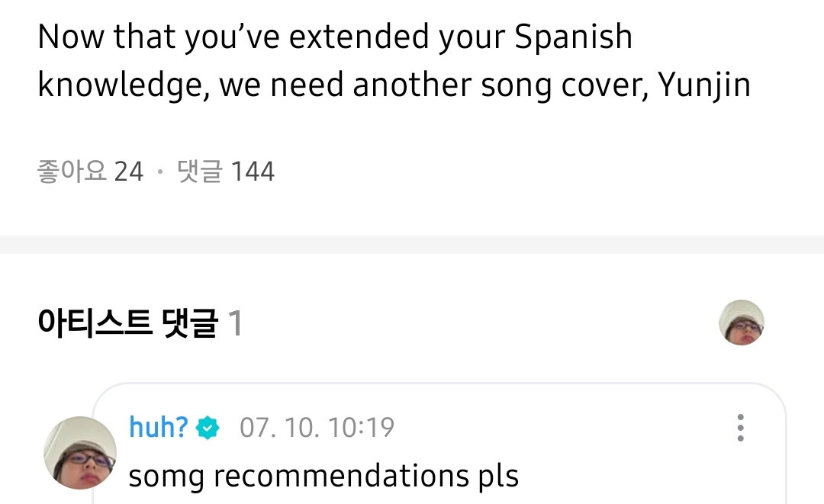Image resolution: width=824 pixels, height=504 pixels.
Task: Open the huh? username profile link
Action: (x=158, y=427)
